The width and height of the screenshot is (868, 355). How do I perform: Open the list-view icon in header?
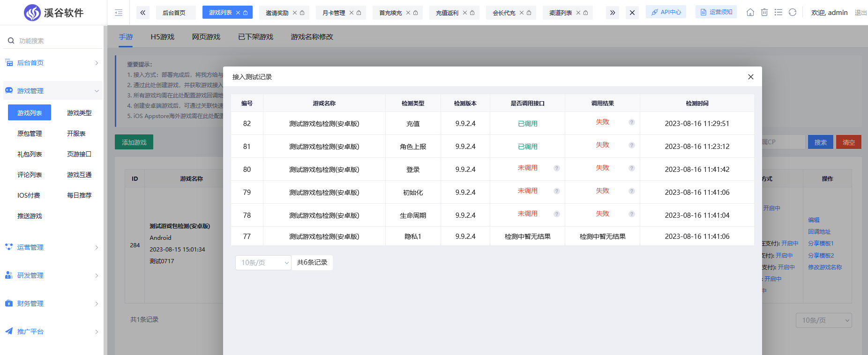[x=778, y=12]
